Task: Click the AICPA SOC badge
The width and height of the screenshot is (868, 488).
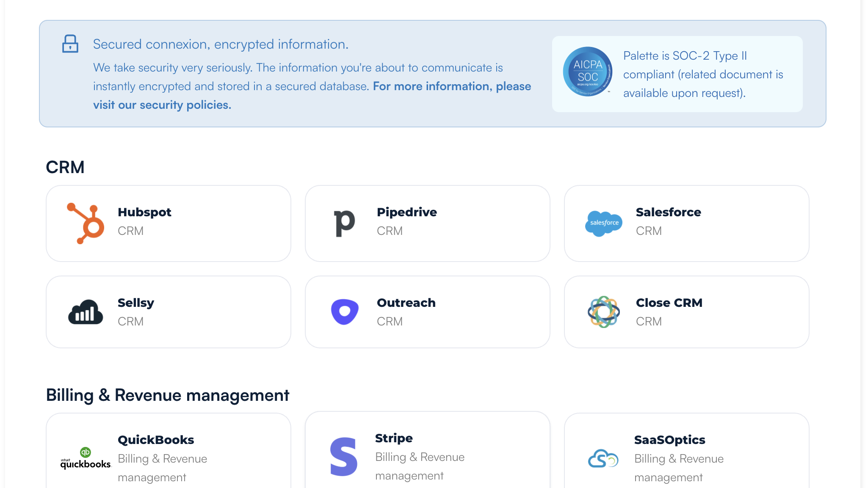Action: [587, 72]
